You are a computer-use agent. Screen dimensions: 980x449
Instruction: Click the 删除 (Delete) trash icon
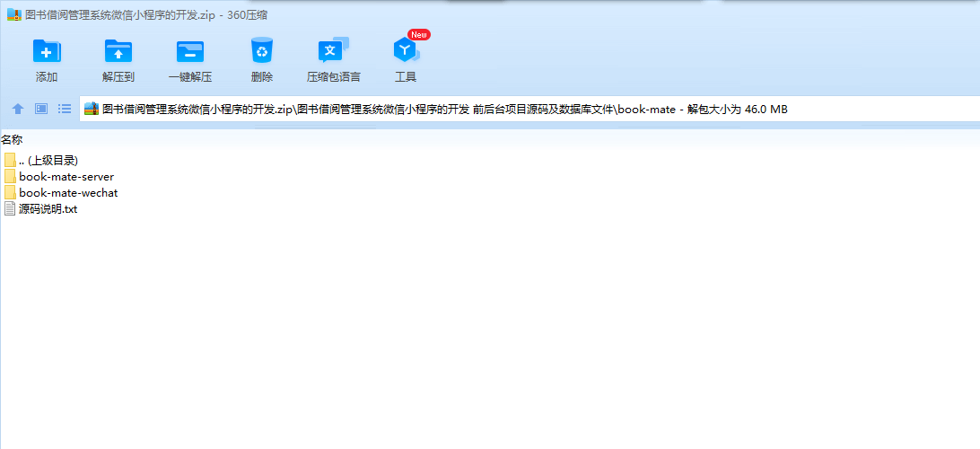(x=262, y=50)
